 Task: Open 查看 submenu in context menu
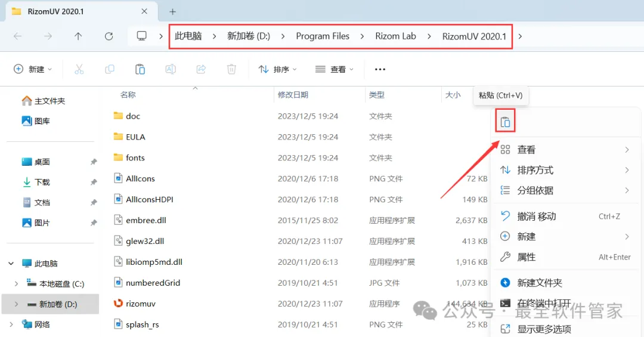[565, 150]
